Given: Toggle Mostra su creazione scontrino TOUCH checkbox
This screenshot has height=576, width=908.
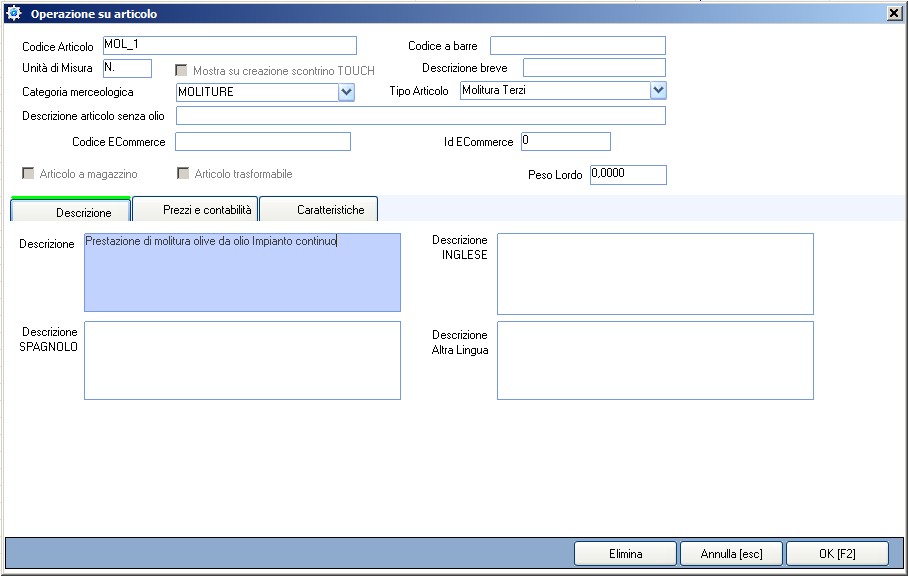Looking at the screenshot, I should pos(181,71).
